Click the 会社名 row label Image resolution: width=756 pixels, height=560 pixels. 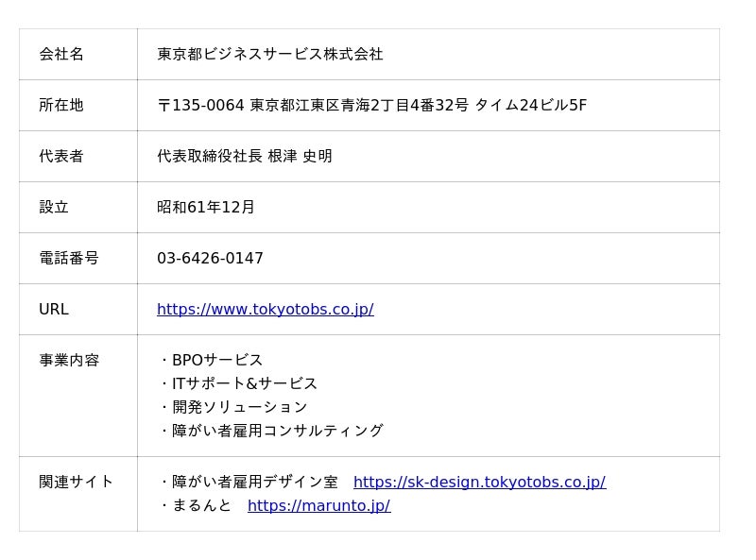pyautogui.click(x=61, y=55)
